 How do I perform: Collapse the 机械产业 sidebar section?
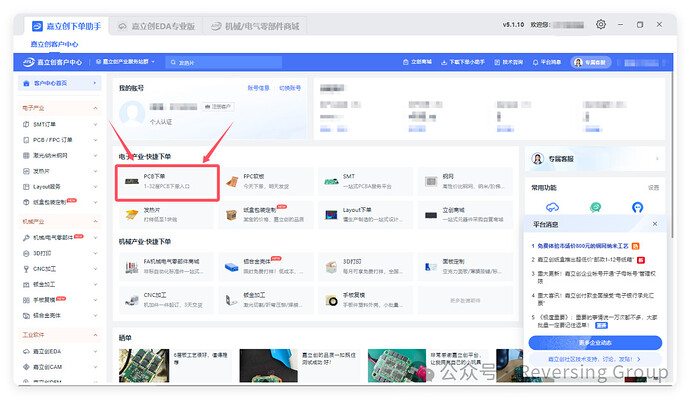95,221
